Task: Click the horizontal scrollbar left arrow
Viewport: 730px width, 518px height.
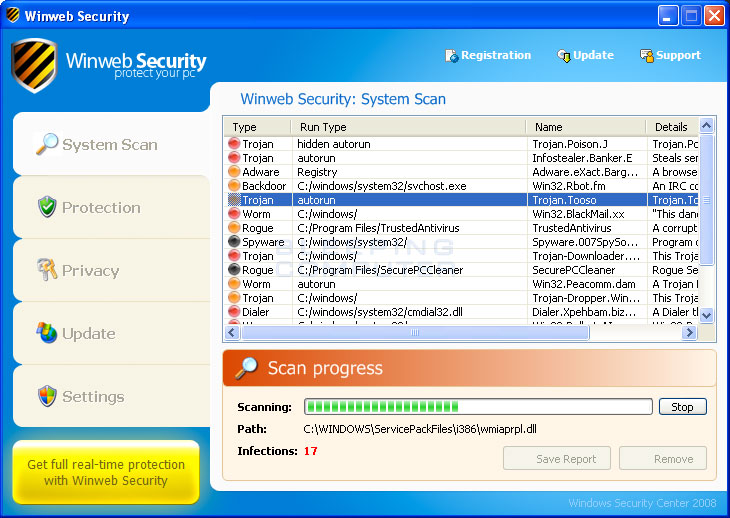Action: 232,332
